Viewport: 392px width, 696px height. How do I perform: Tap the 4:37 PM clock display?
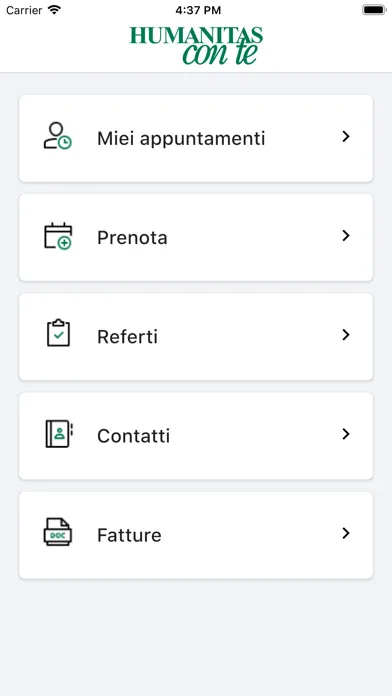point(198,10)
